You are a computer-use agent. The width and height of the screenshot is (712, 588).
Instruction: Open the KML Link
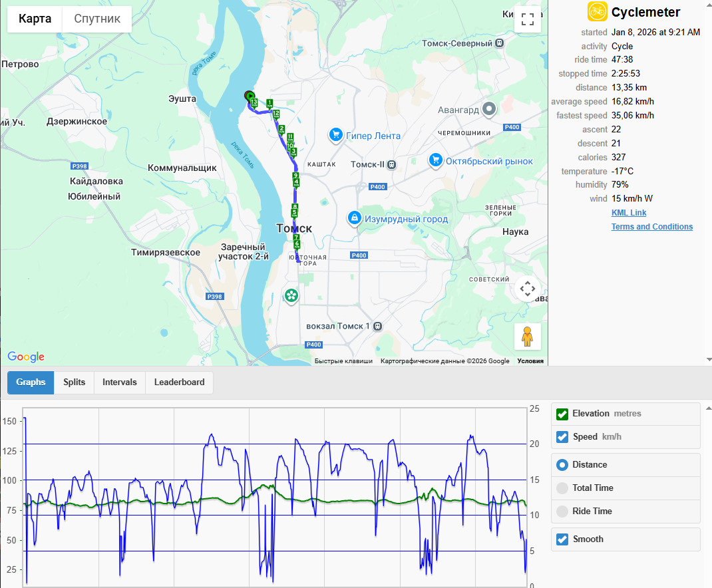pos(628,212)
